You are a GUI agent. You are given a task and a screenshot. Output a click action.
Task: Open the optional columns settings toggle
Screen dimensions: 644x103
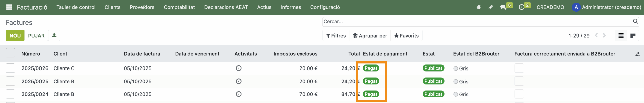coord(637,54)
